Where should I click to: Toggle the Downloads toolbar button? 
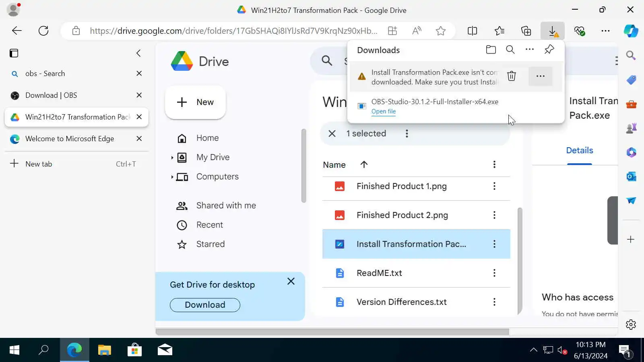(x=553, y=31)
